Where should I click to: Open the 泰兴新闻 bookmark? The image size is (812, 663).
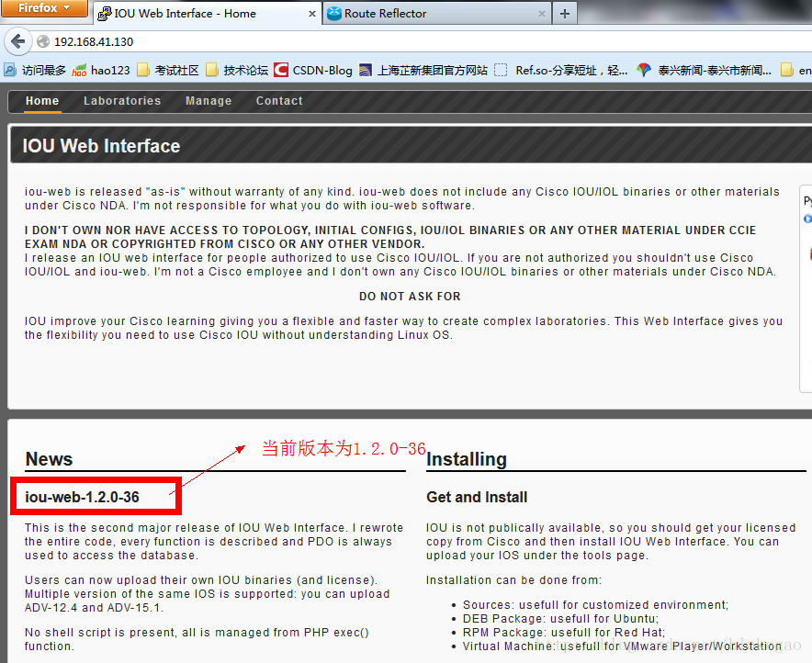click(x=705, y=70)
